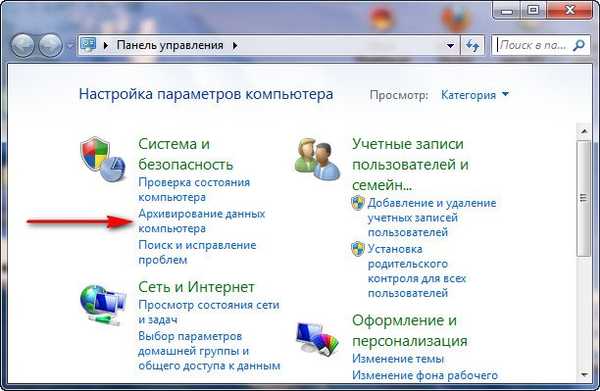Click shield icon beside Установка родительского контроля
The width and height of the screenshot is (600, 391).
pyautogui.click(x=358, y=249)
